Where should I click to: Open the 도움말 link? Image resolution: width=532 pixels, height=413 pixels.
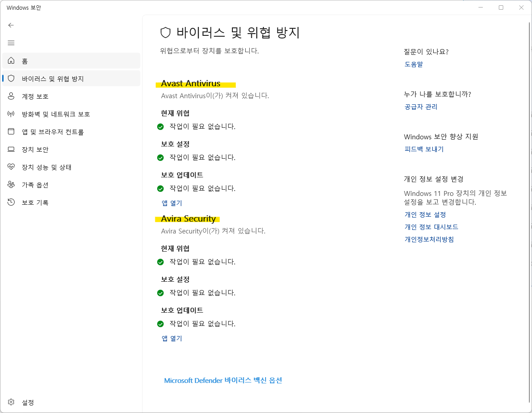[414, 64]
